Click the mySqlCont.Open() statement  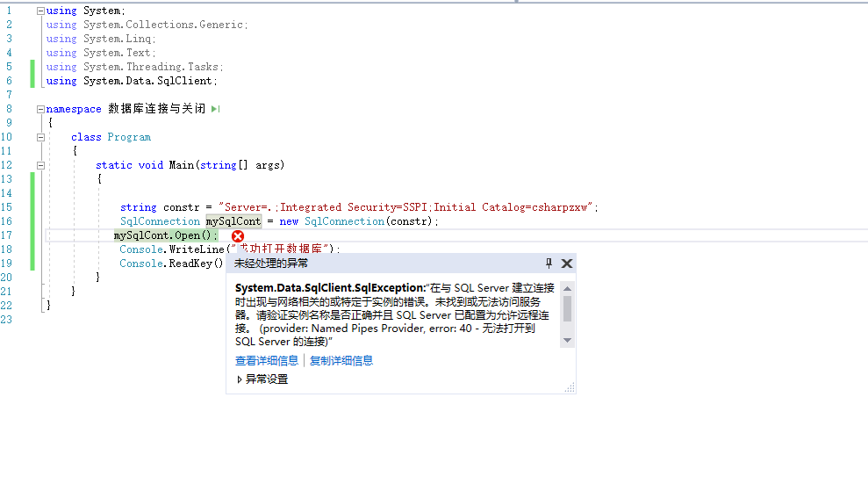click(x=166, y=235)
